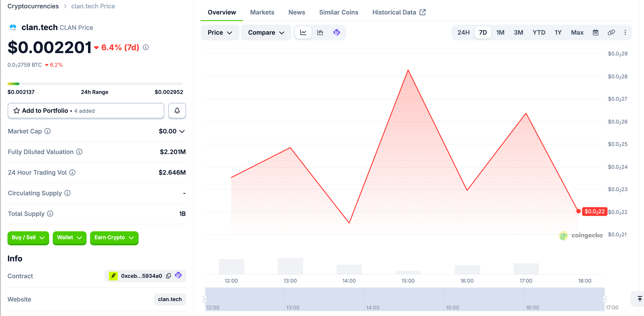Show Total Supply info icon
Screen dimensions: 644x316
(50, 214)
